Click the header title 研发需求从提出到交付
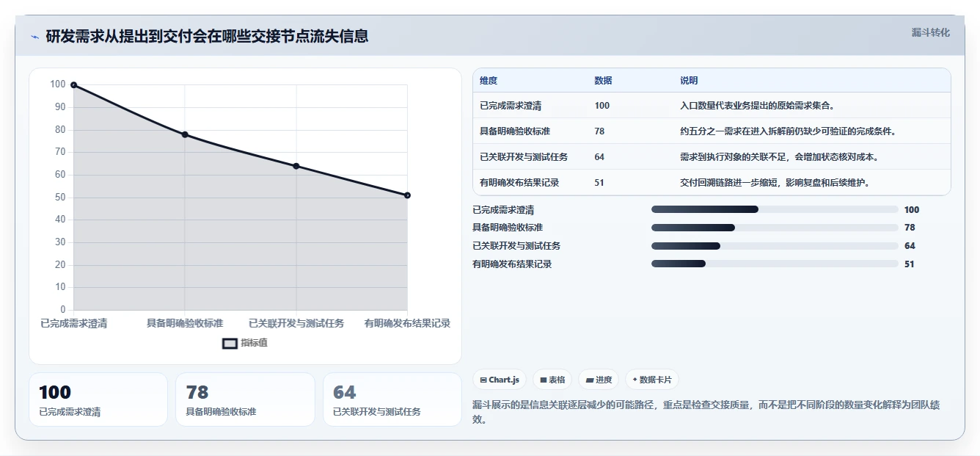 click(x=207, y=36)
